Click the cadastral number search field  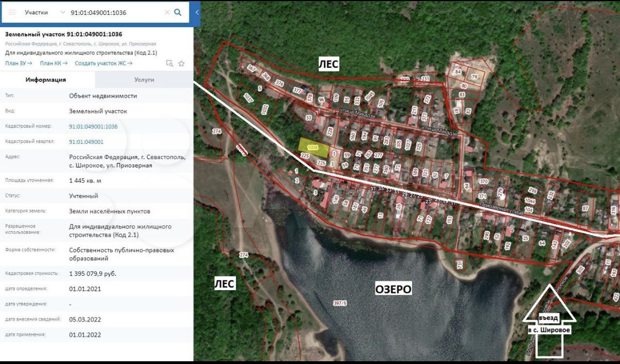point(116,12)
